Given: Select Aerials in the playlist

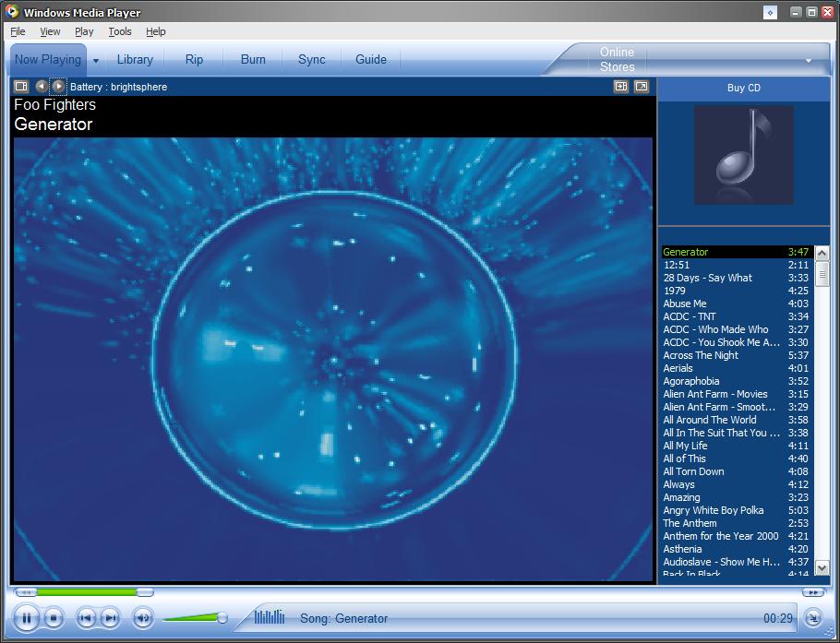Looking at the screenshot, I should click(x=738, y=368).
